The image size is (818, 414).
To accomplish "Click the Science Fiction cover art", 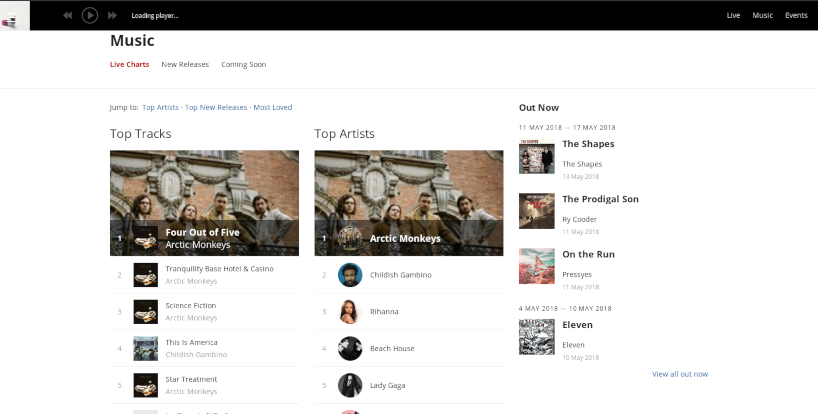I will [146, 312].
